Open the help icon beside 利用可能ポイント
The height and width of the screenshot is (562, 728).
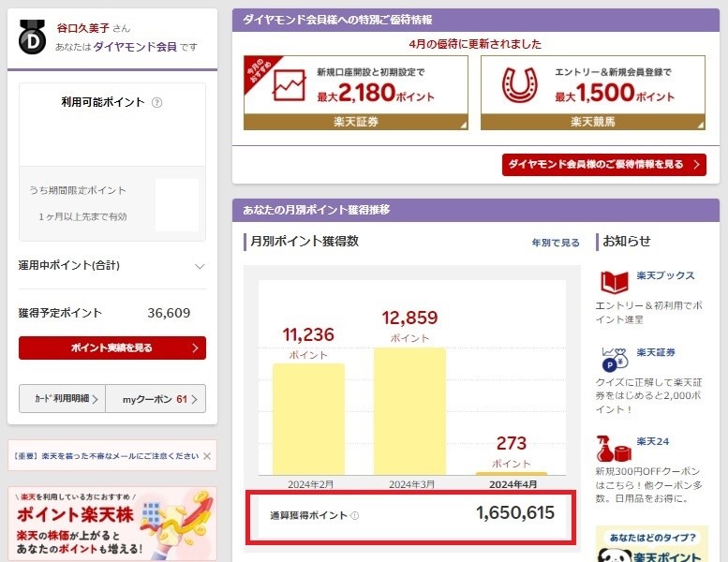156,102
